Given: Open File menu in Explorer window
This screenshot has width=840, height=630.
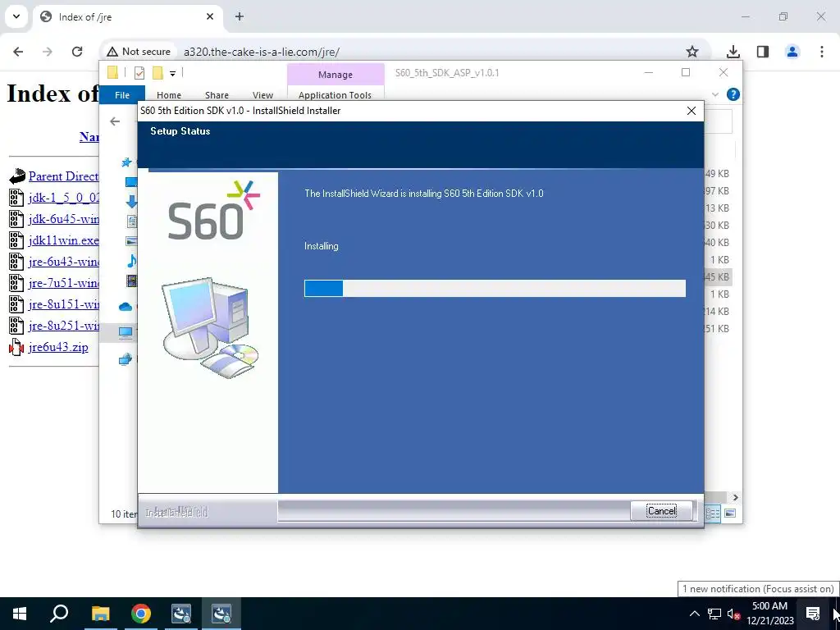Looking at the screenshot, I should pyautogui.click(x=122, y=95).
